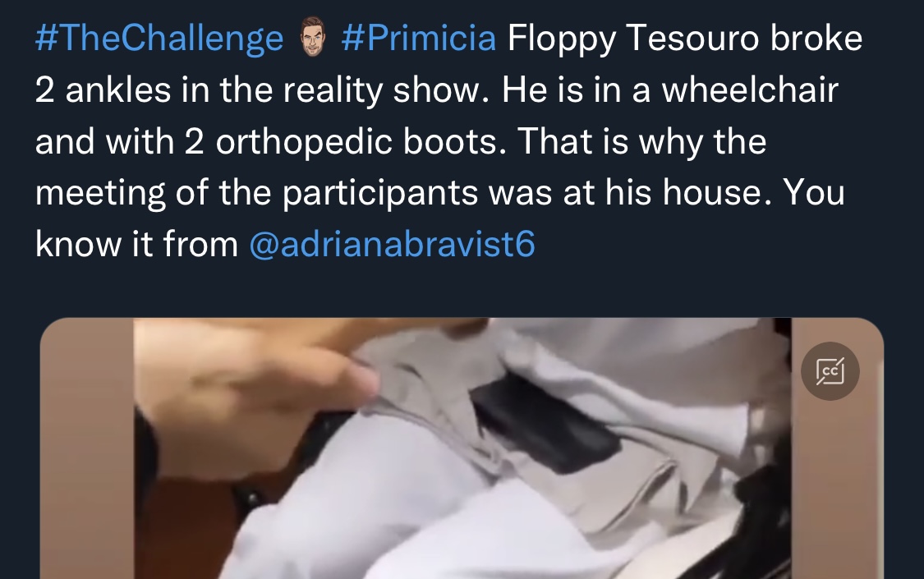Open the #TheChallenge hashtag

click(159, 39)
